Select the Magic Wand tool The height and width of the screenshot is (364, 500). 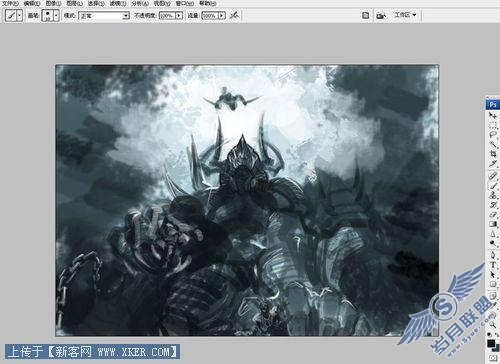pyautogui.click(x=493, y=144)
